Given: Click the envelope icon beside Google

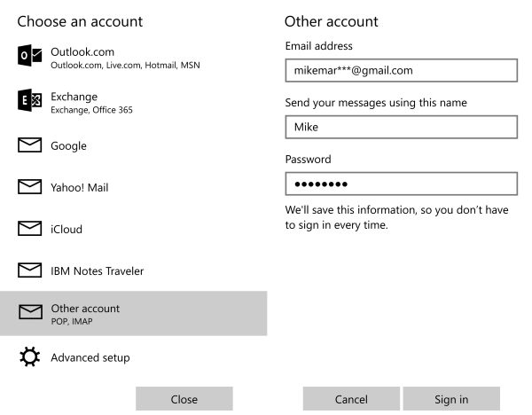Looking at the screenshot, I should (x=30, y=145).
